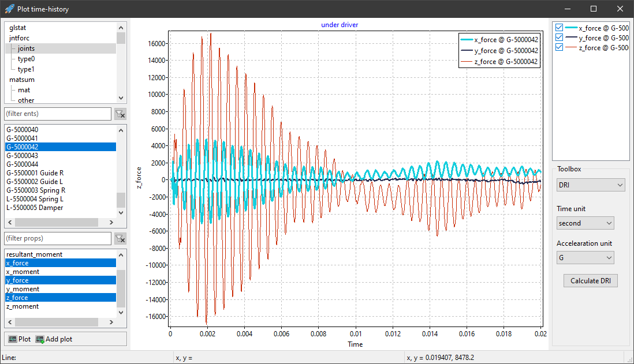Click the z_force legend entry in plot

[x=499, y=61]
